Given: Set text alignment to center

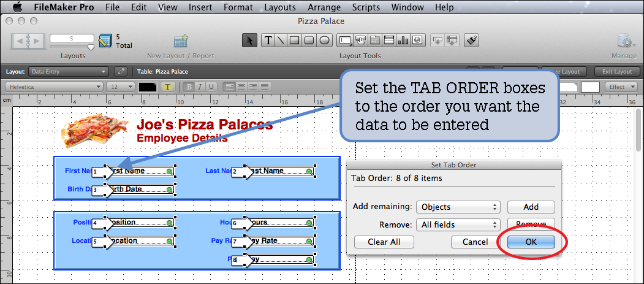Looking at the screenshot, I should coord(241,86).
